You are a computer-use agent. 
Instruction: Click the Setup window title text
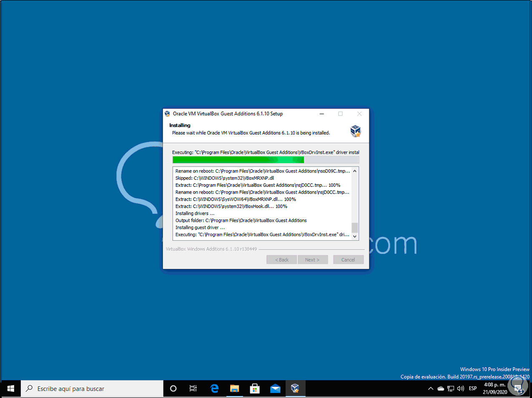228,113
